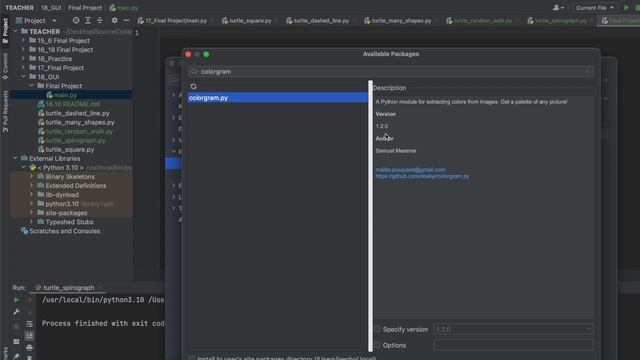Open the Pull Requests side tab
This screenshot has height=360, width=640.
tap(5, 111)
